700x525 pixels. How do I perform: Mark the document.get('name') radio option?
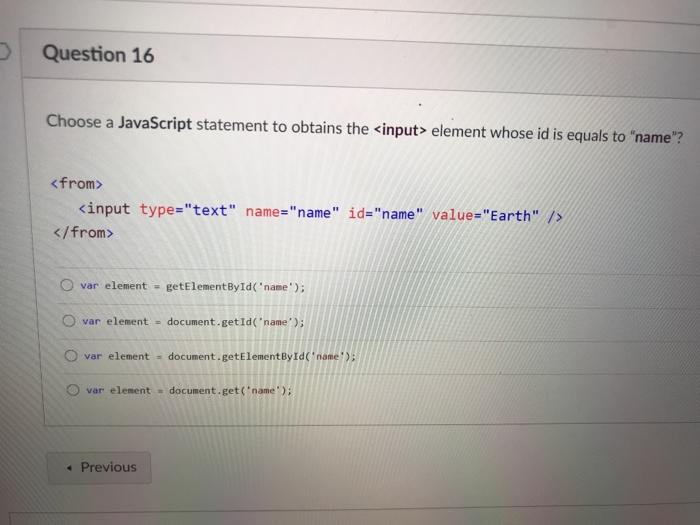point(73,390)
